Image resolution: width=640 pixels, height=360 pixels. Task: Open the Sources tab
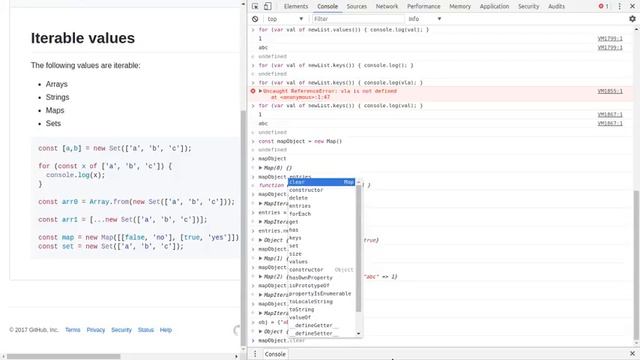(356, 7)
